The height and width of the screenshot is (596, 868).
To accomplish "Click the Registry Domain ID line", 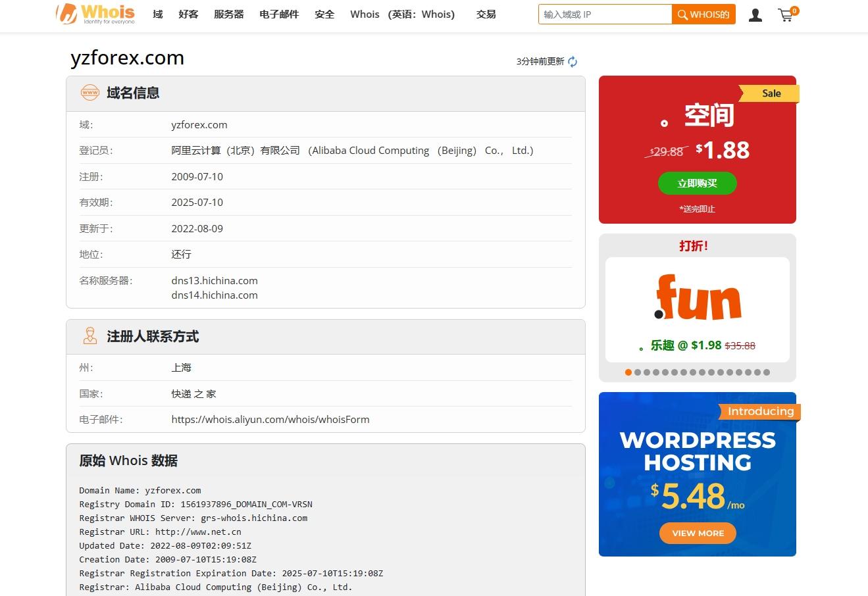I will 195,504.
